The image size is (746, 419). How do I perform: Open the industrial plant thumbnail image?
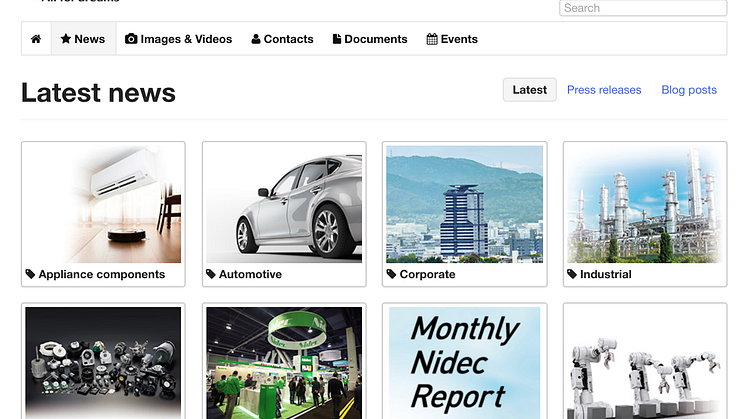point(645,205)
